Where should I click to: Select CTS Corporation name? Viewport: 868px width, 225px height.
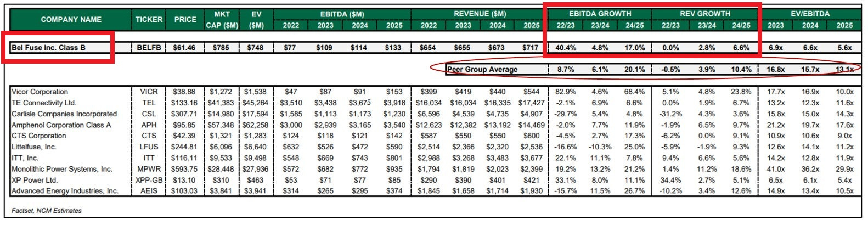tap(39, 136)
